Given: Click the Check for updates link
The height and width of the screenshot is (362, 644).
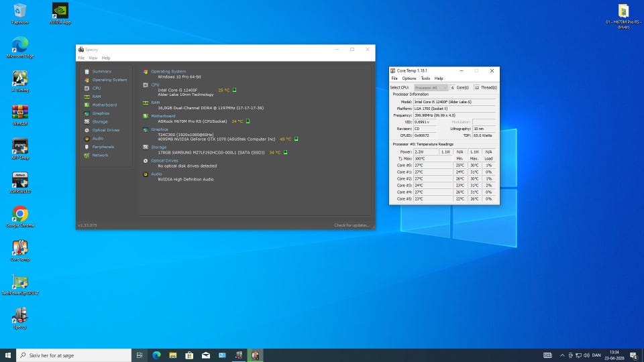Looking at the screenshot, I should [352, 225].
